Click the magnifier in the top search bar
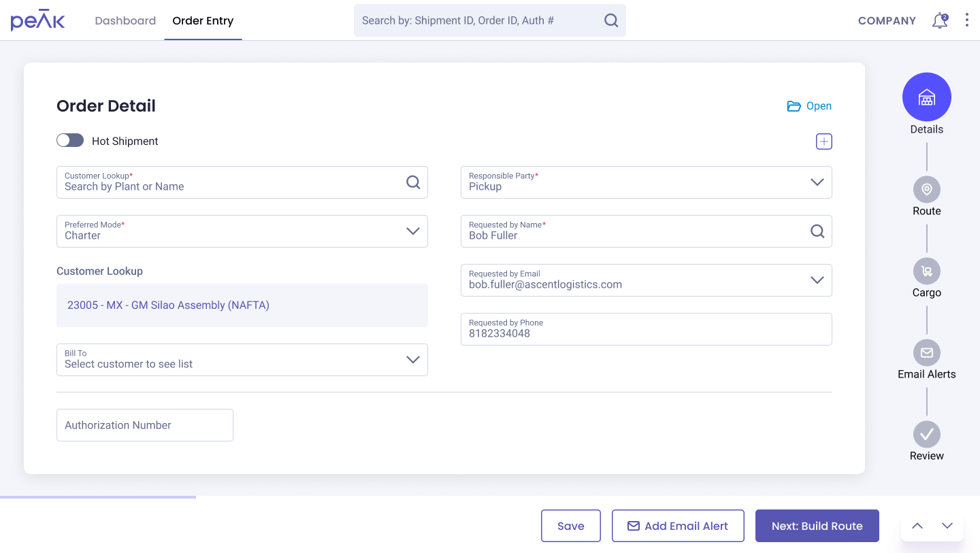This screenshot has height=553, width=980. (611, 20)
